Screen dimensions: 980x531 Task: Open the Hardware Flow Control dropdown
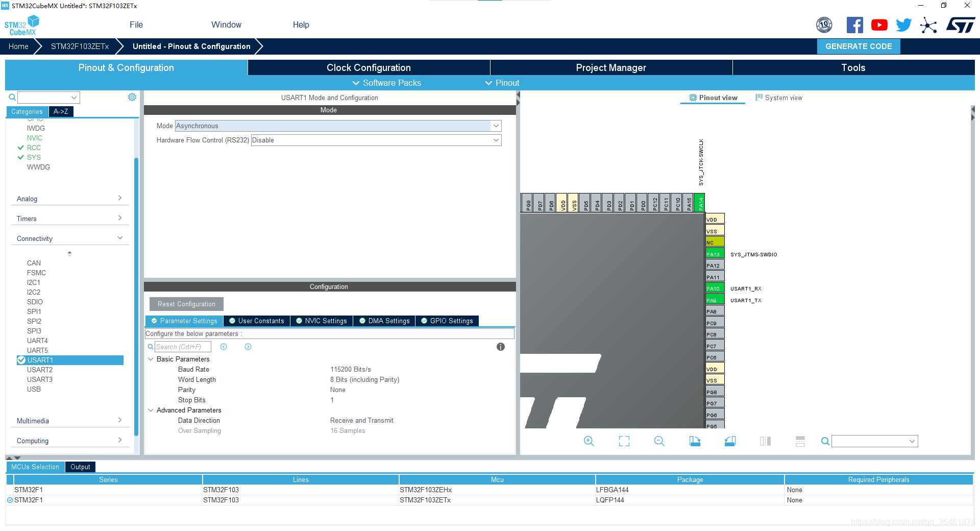click(376, 140)
